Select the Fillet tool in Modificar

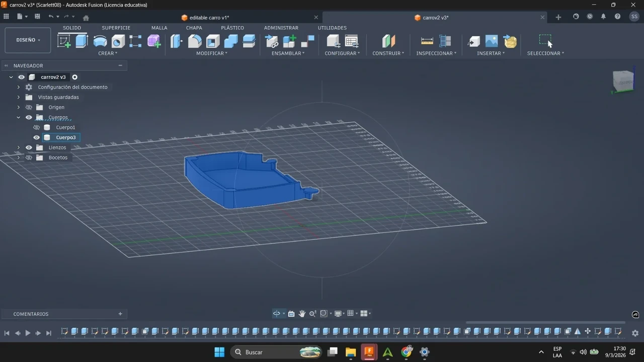coord(195,41)
